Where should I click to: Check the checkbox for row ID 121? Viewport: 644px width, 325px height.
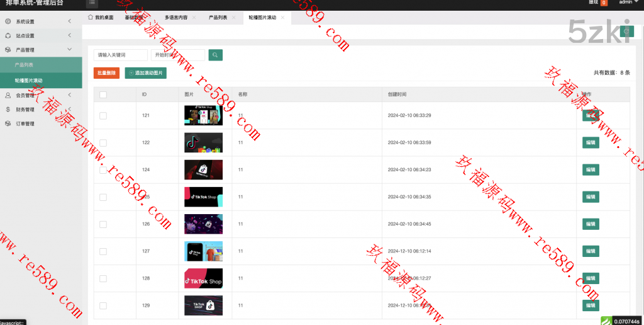point(103,115)
